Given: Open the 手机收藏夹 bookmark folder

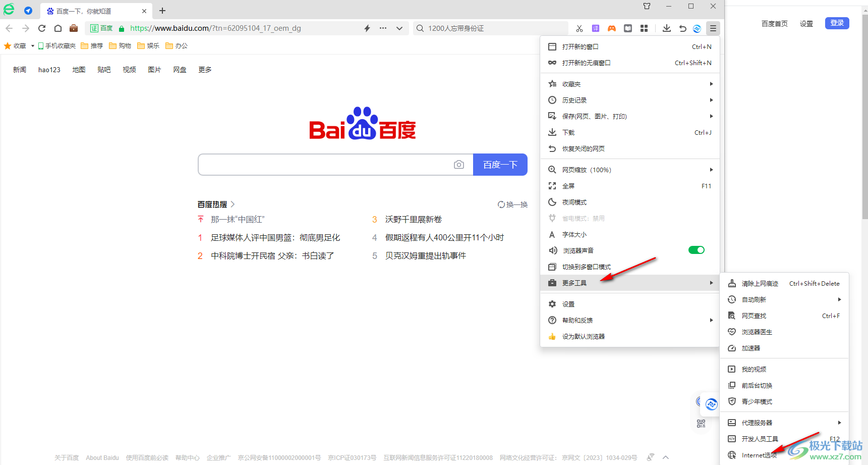Looking at the screenshot, I should point(57,46).
